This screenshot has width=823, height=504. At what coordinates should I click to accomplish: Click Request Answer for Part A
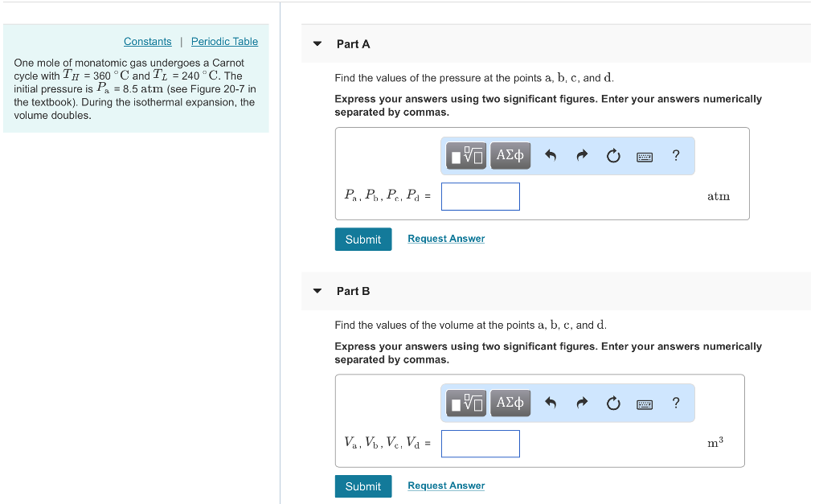click(445, 238)
